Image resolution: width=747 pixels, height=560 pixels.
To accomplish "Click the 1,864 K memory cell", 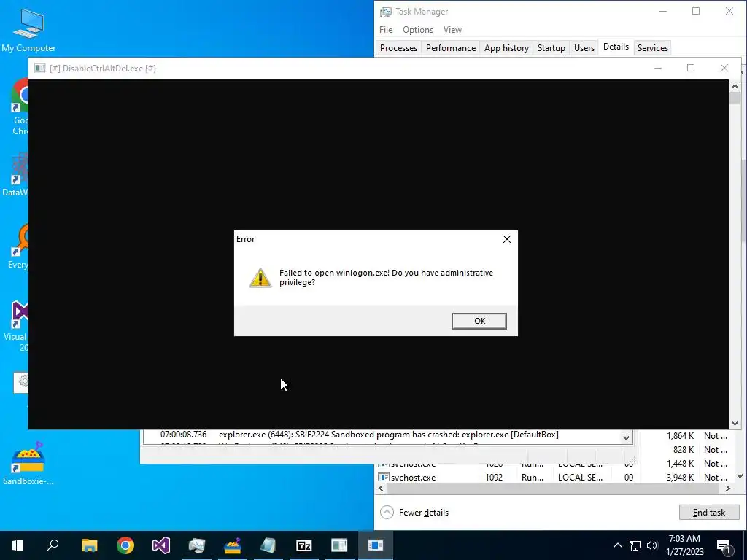I will (681, 436).
